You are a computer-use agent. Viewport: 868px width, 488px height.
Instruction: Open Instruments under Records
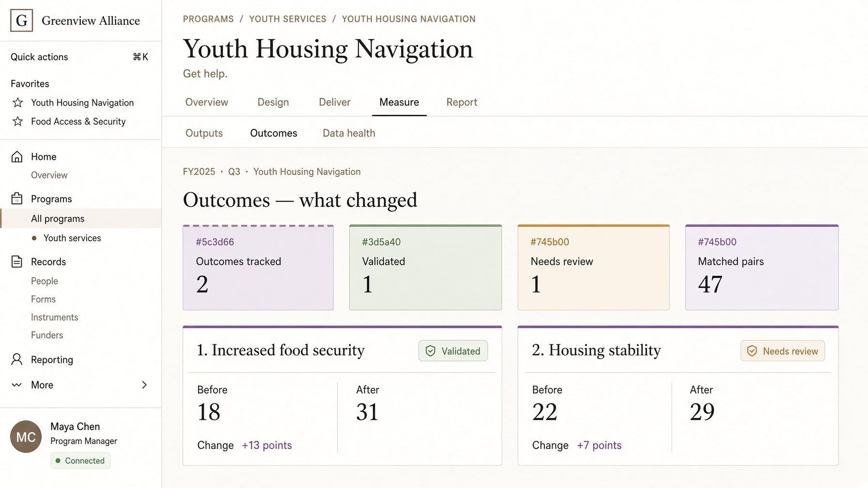pos(55,318)
